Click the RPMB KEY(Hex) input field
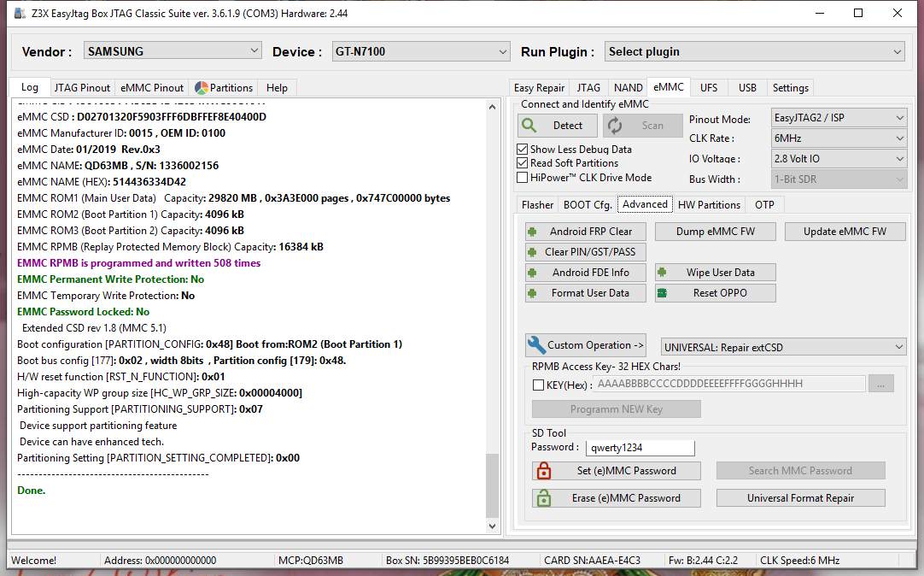The height and width of the screenshot is (576, 924). tap(729, 384)
